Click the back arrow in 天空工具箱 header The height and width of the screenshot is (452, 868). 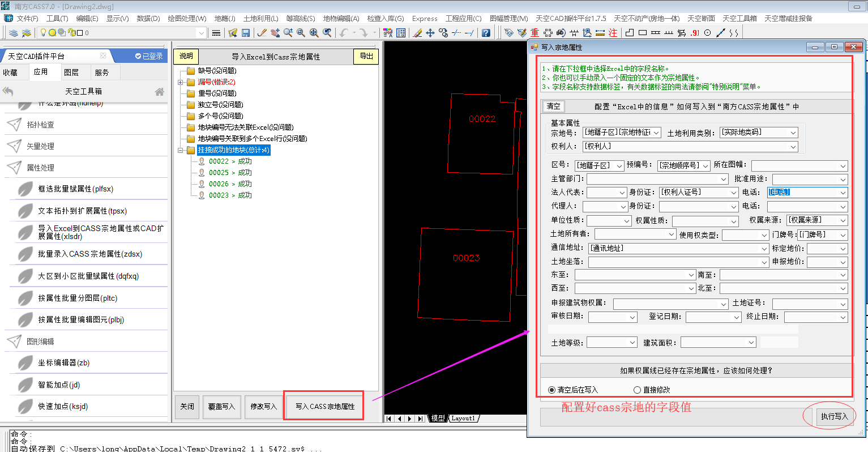[8, 91]
